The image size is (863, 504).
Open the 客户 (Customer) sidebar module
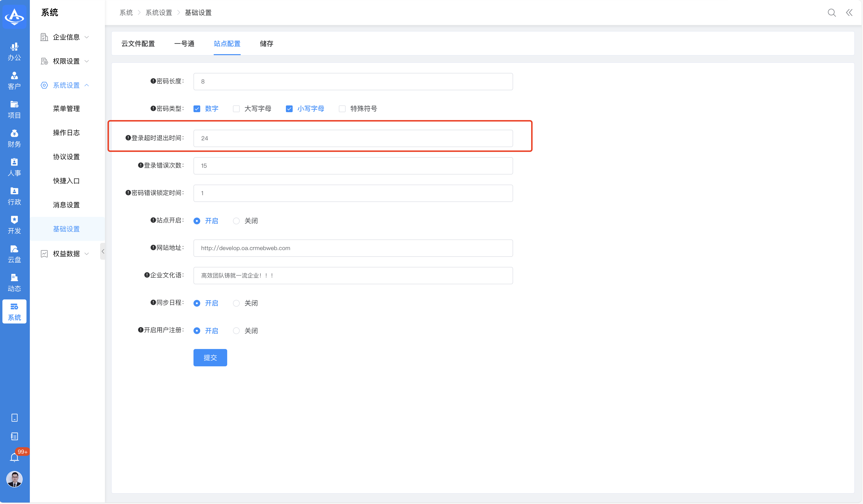click(x=14, y=80)
